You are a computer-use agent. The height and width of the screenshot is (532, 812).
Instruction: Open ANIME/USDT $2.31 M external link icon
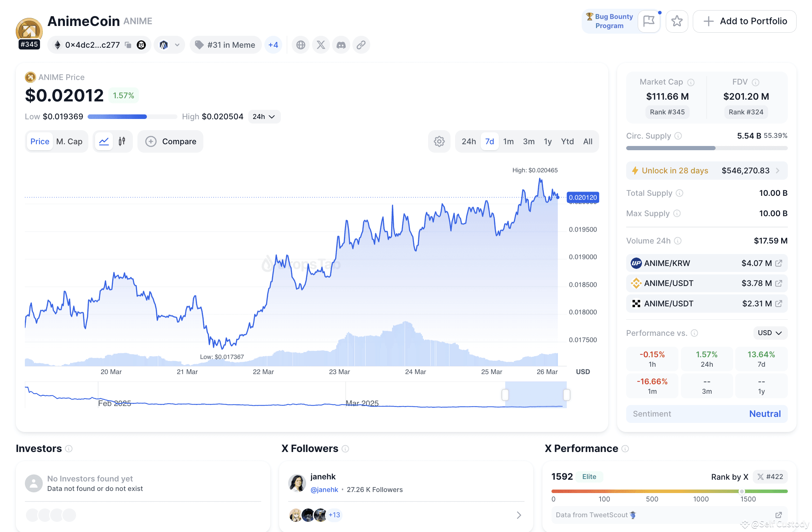(779, 304)
